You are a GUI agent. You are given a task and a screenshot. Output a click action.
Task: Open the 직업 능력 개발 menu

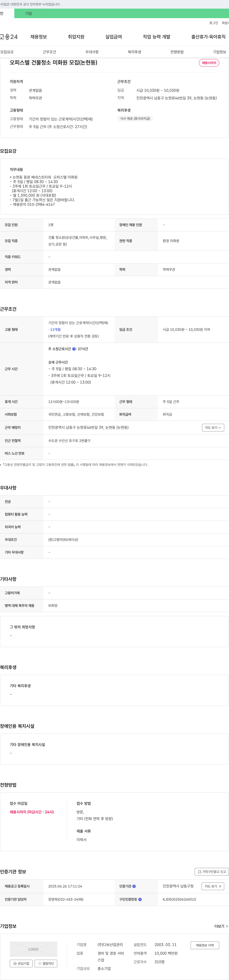pyautogui.click(x=156, y=37)
